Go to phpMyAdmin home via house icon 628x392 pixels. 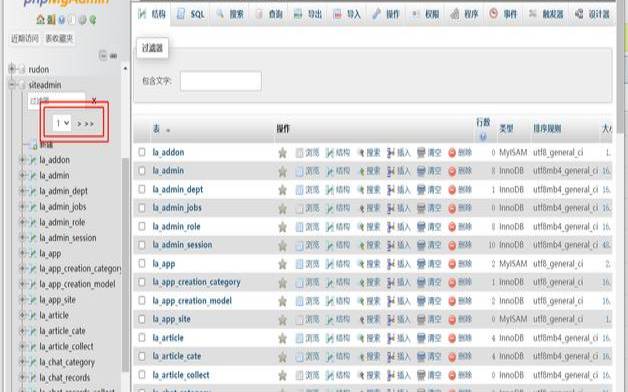tap(40, 19)
